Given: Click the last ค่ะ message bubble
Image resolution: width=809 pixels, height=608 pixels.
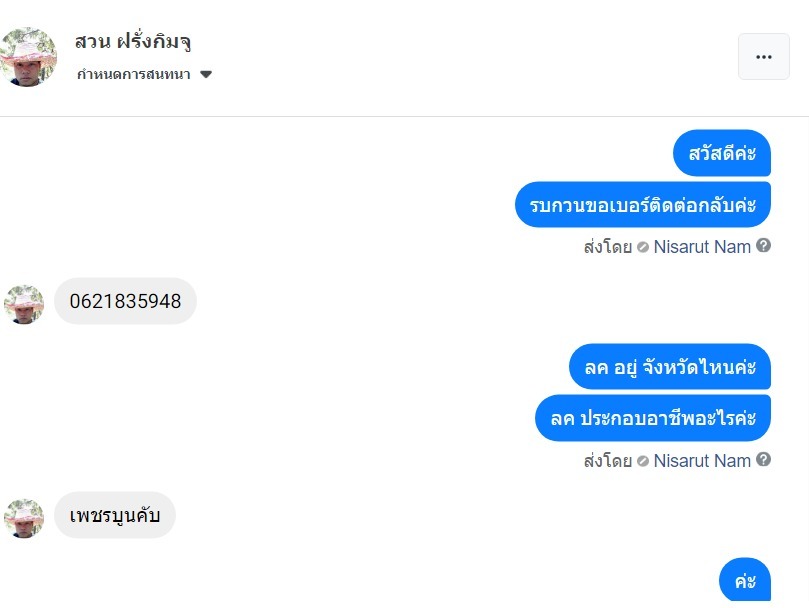Looking at the screenshot, I should 745,580.
